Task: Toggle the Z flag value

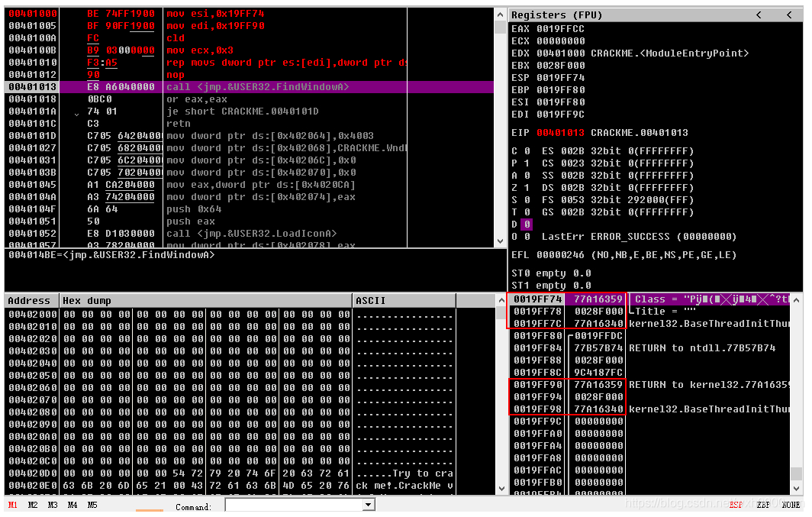Action: pos(527,188)
